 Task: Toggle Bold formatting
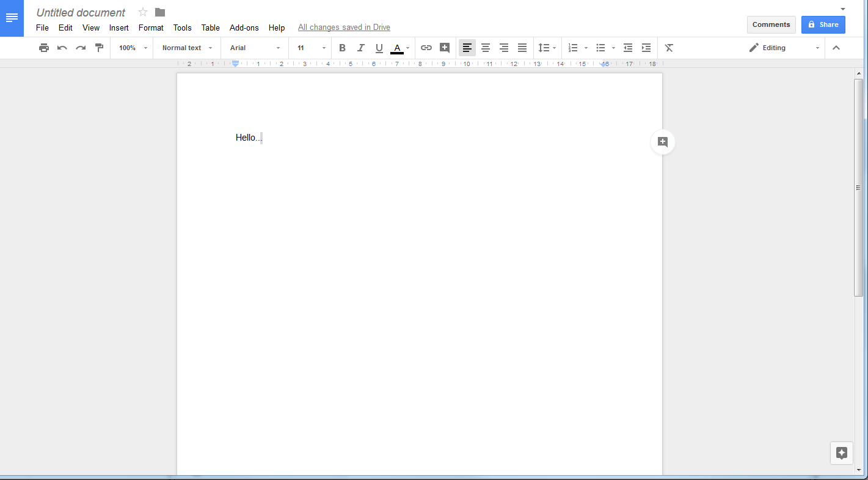pyautogui.click(x=342, y=48)
